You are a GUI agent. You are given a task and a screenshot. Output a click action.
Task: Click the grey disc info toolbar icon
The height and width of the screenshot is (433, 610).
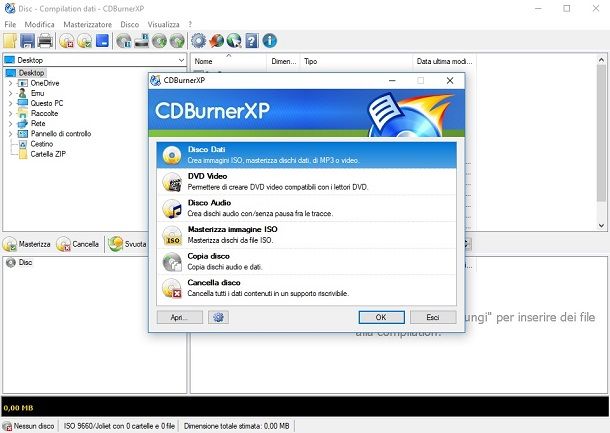pos(124,40)
